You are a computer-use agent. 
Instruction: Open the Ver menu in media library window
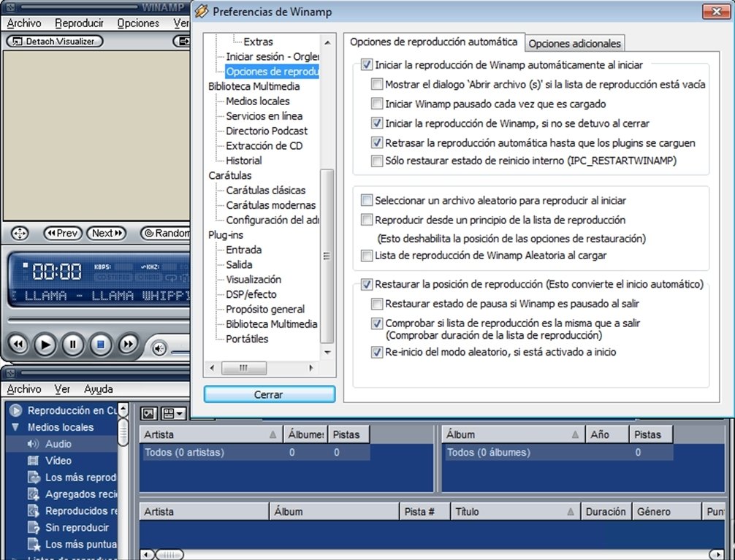pos(62,389)
